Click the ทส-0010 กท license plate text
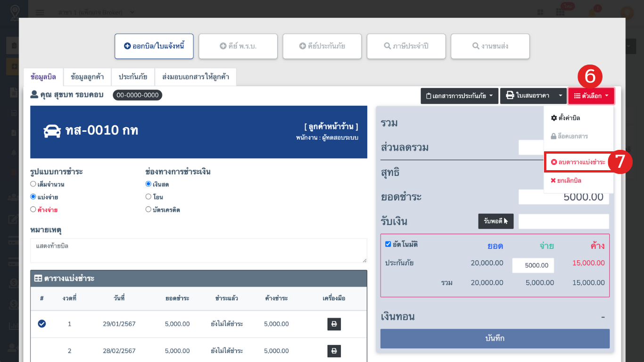The width and height of the screenshot is (644, 362). coord(102,131)
